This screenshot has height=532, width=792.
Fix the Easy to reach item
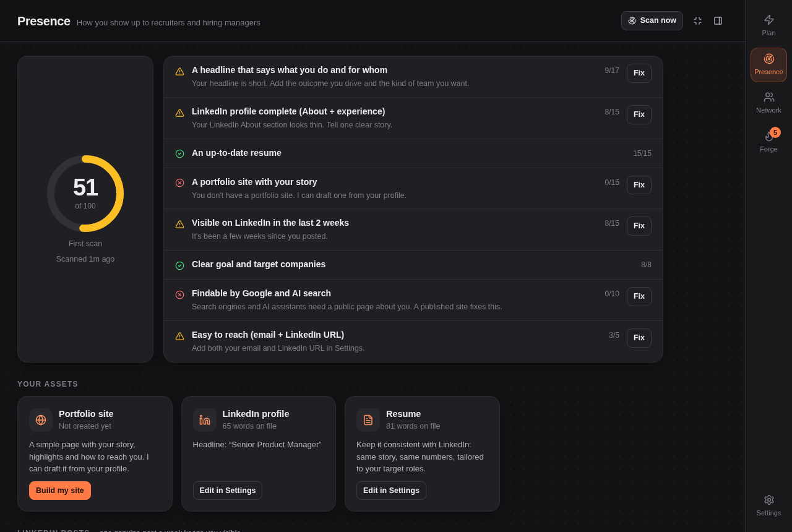[x=639, y=338]
